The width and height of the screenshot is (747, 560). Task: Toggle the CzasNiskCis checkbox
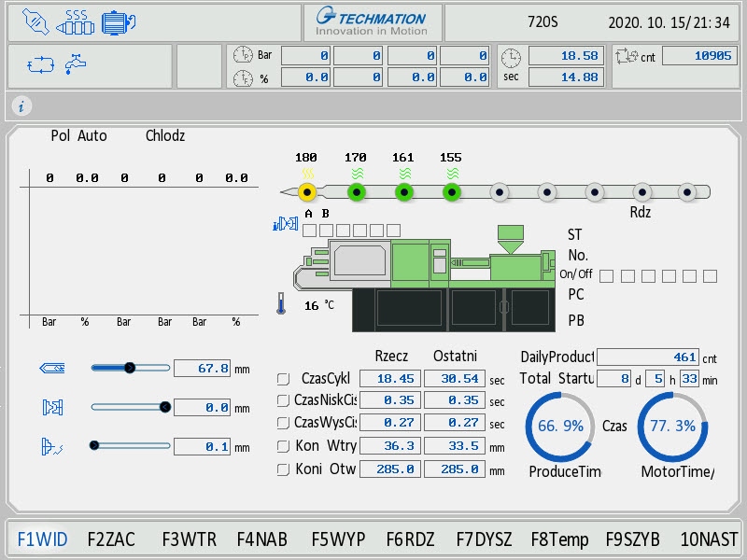pyautogui.click(x=284, y=400)
